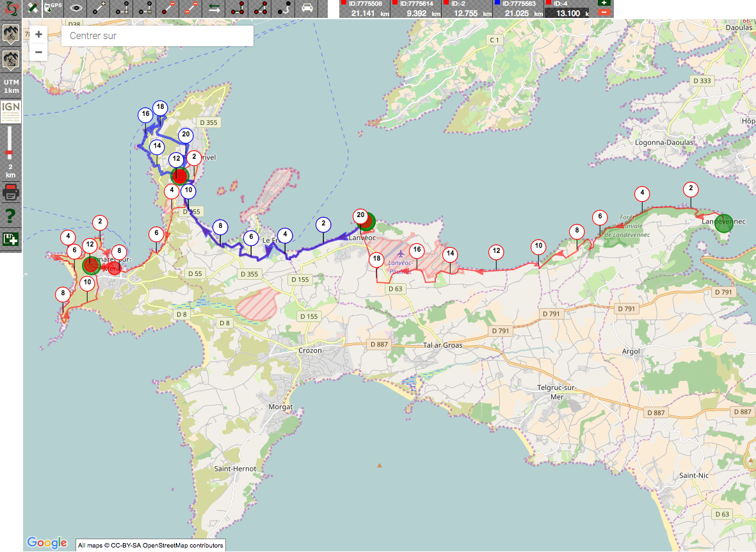Click the swap direction arrows icon
The image size is (756, 552).
(214, 8)
